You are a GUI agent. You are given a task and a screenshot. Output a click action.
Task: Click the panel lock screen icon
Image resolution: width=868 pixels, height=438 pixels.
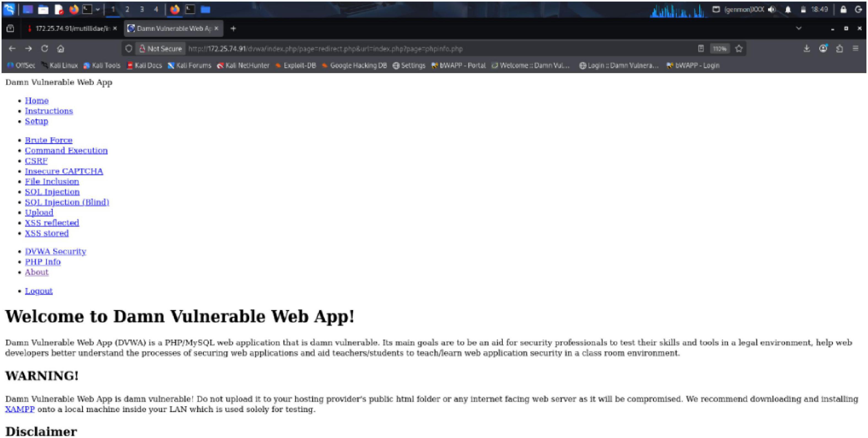point(843,9)
